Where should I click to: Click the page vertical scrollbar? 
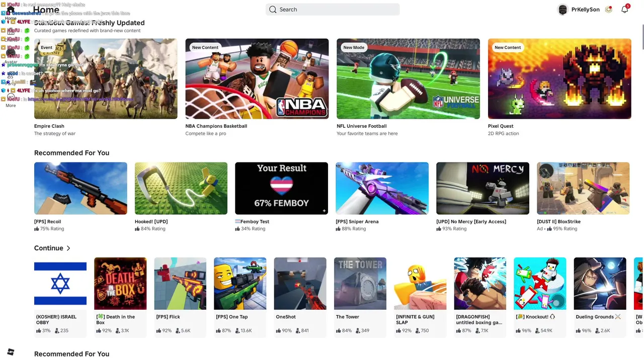[641, 181]
